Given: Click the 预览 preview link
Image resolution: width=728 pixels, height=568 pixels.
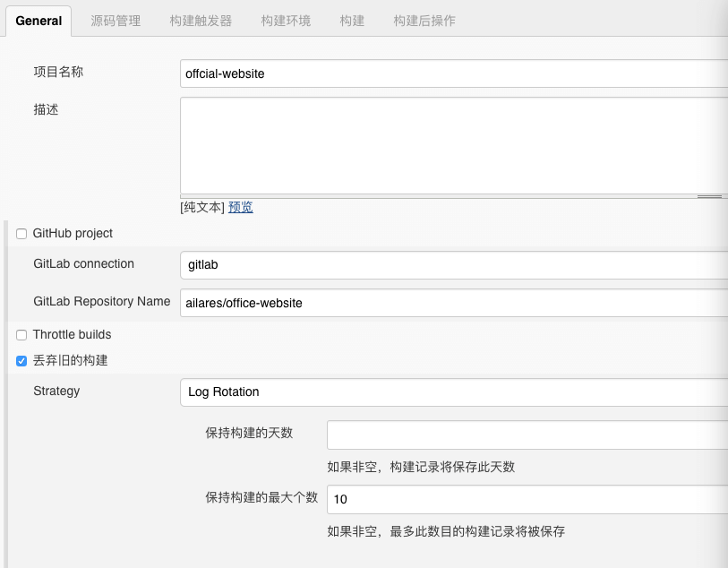Looking at the screenshot, I should point(241,207).
